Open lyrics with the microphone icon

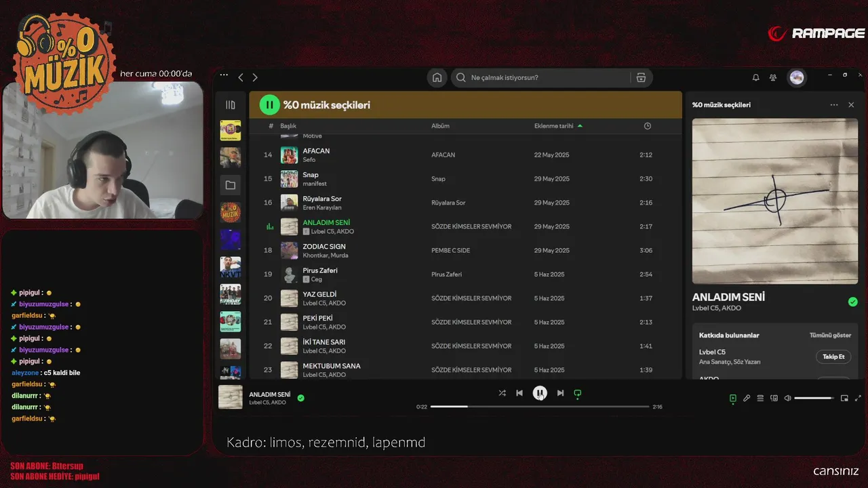tap(747, 398)
